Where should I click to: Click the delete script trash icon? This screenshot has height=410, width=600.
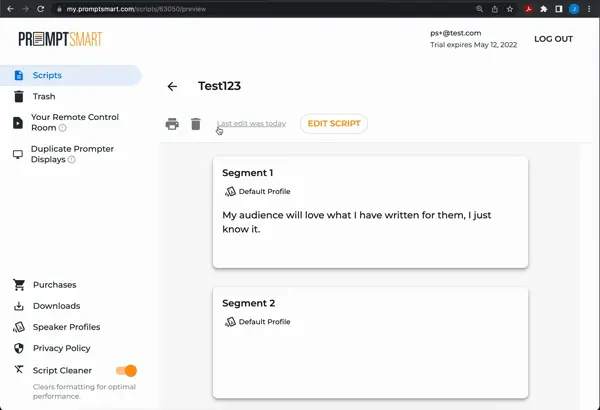[196, 124]
